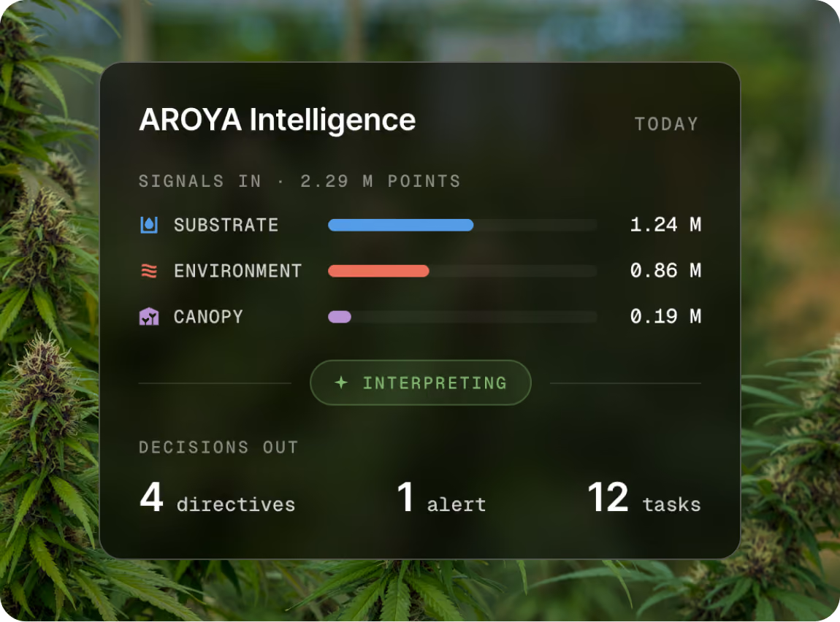Click the AROYA Intelligence title
840x622 pixels.
278,120
